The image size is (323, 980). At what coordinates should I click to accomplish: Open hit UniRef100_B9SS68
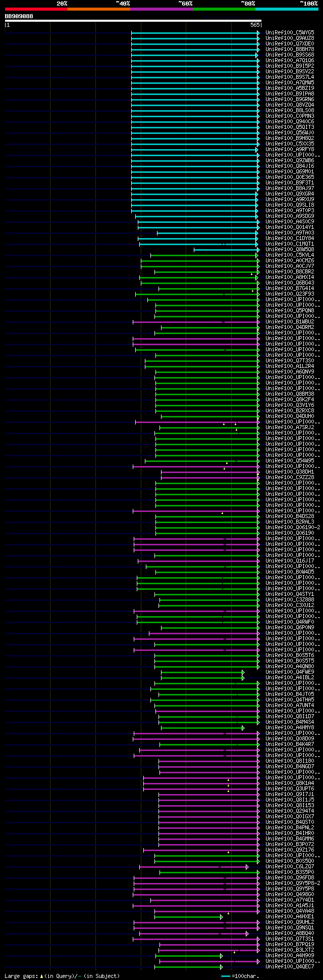pyautogui.click(x=290, y=55)
